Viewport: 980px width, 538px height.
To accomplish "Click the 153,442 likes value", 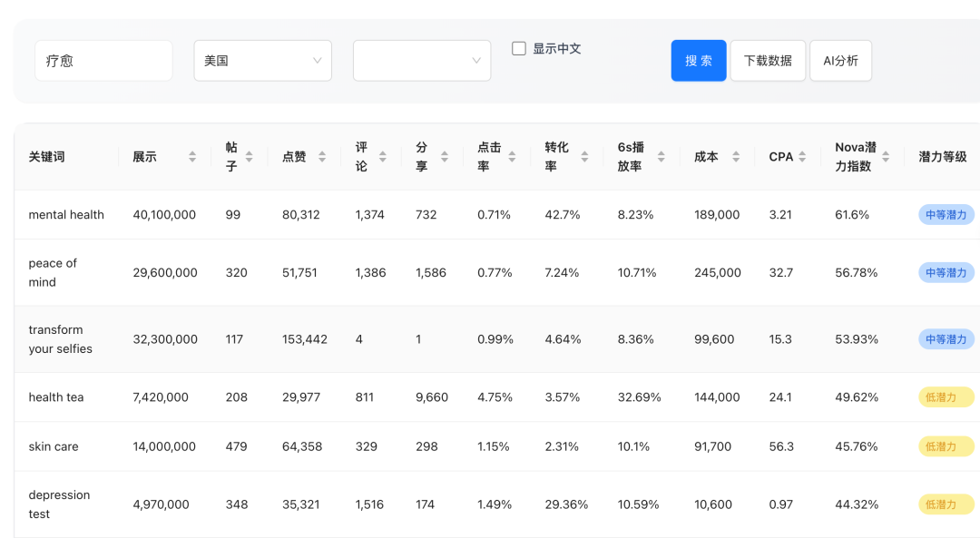I will tap(304, 339).
